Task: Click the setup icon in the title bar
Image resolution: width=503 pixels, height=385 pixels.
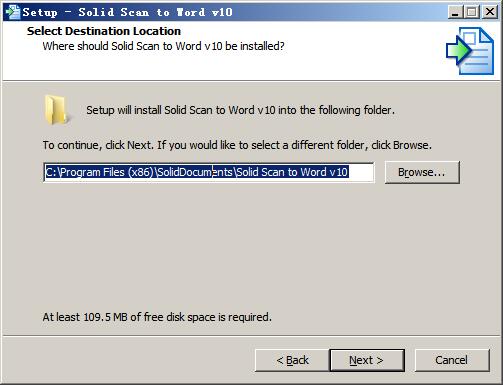Action: 13,12
